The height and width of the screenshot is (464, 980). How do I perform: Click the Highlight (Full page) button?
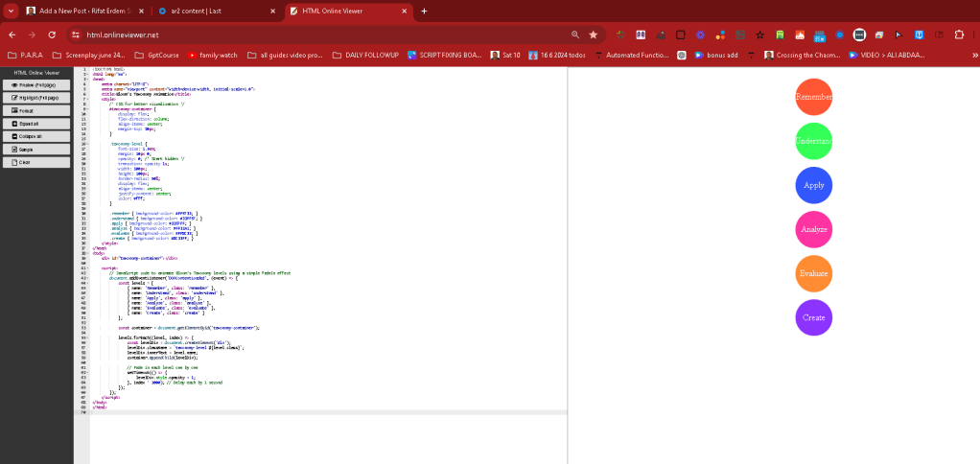tap(36, 98)
